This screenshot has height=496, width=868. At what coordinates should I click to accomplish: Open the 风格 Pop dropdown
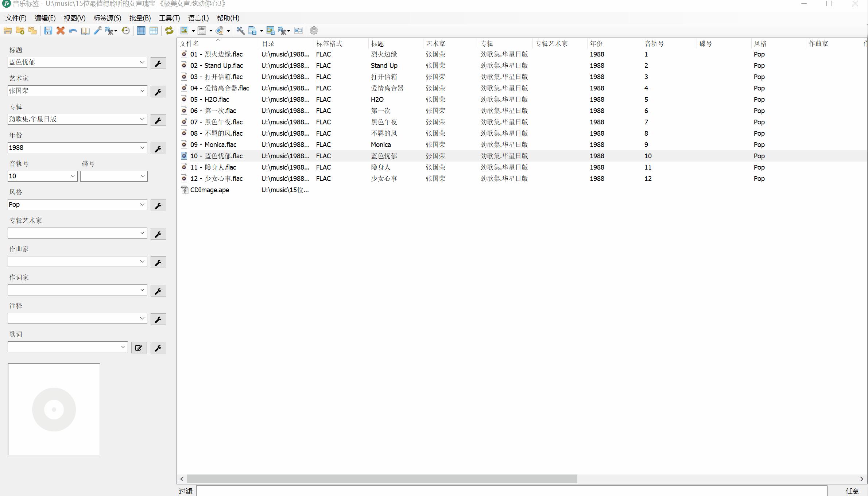point(142,205)
